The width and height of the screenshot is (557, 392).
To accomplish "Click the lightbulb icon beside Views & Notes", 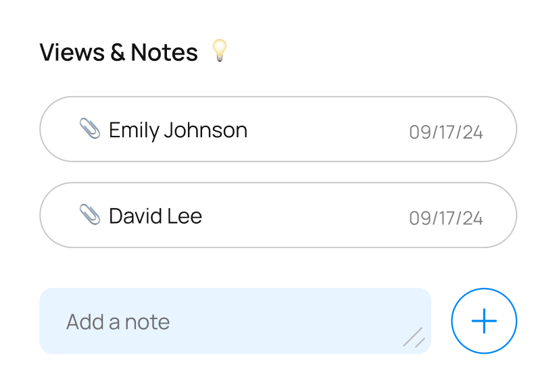I will tap(220, 51).
